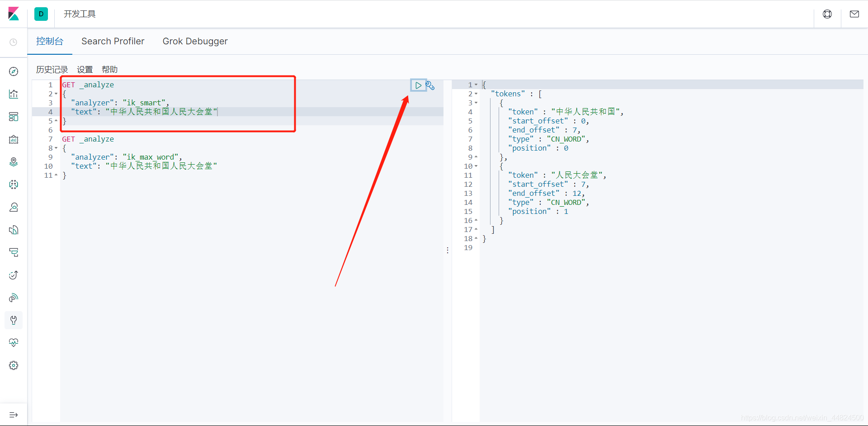868x426 pixels.
Task: Collapse the tokens array fold on output line 2
Action: 476,94
